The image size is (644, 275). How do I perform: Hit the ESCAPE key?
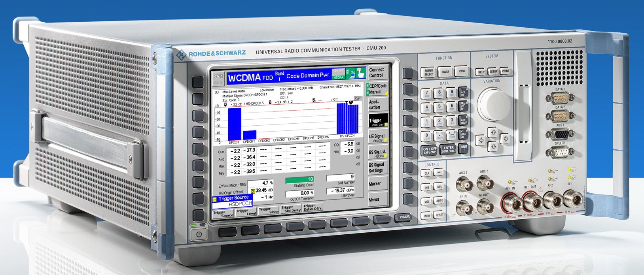[x=404, y=217]
